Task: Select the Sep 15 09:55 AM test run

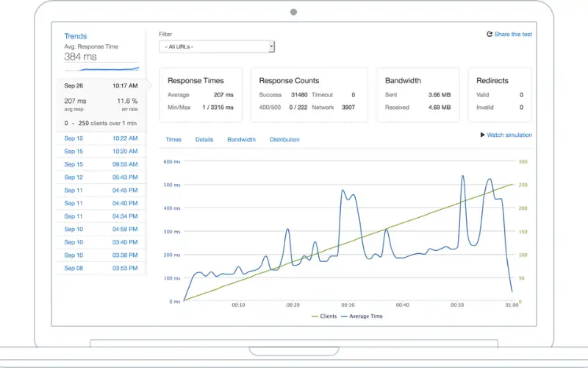Action: coord(101,164)
